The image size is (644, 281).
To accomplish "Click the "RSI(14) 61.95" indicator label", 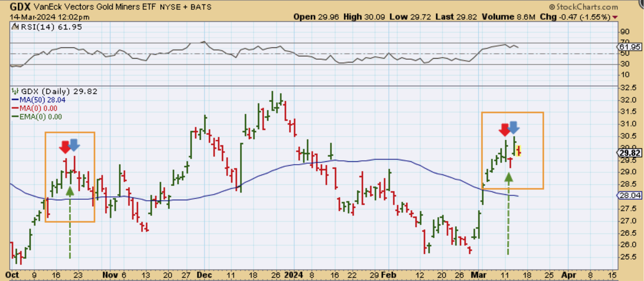I will click(x=51, y=27).
